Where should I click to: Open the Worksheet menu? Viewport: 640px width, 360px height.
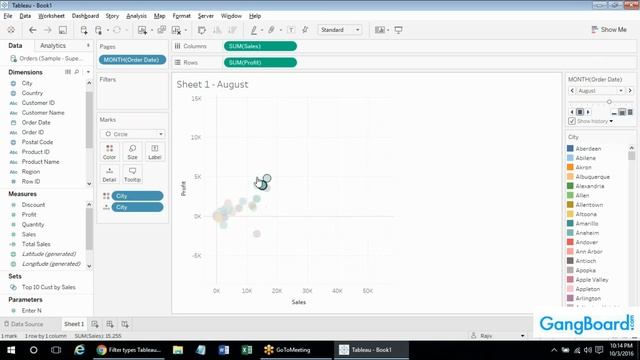pyautogui.click(x=51, y=16)
